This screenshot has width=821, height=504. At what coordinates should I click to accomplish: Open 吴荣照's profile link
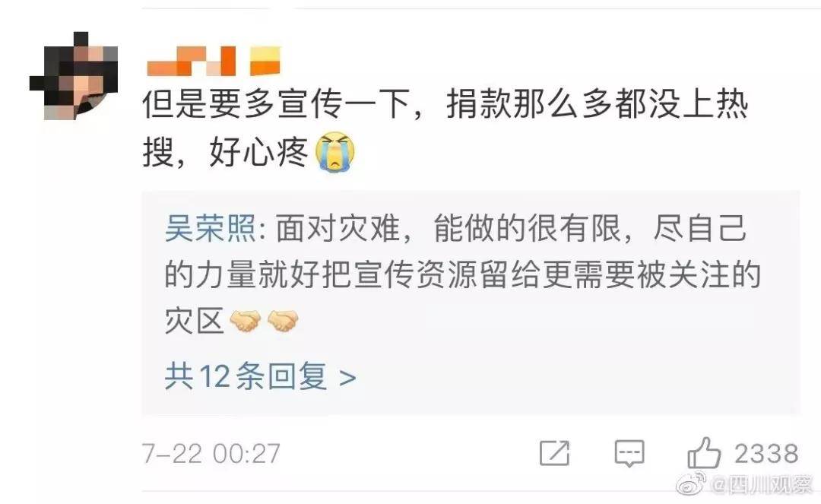click(x=210, y=228)
